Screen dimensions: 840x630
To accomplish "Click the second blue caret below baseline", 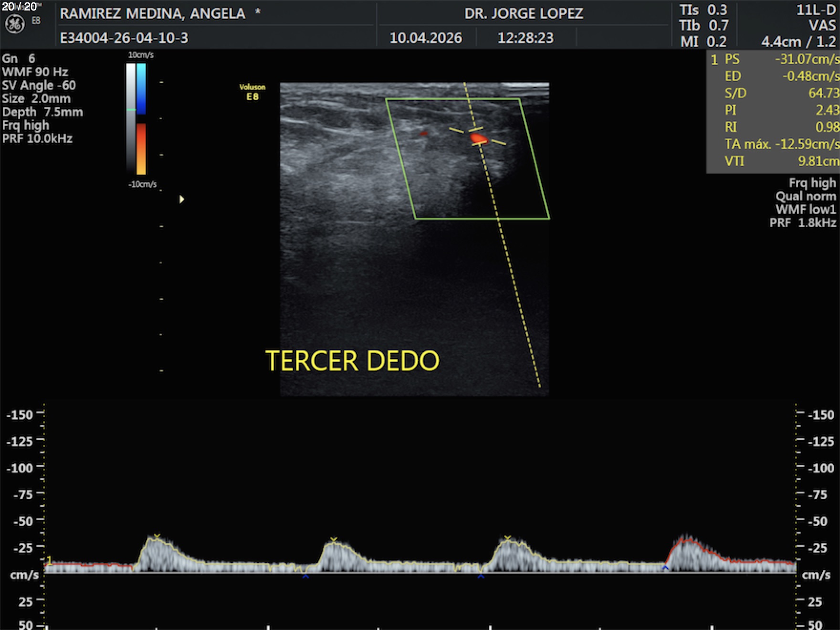I will pyautogui.click(x=481, y=577).
